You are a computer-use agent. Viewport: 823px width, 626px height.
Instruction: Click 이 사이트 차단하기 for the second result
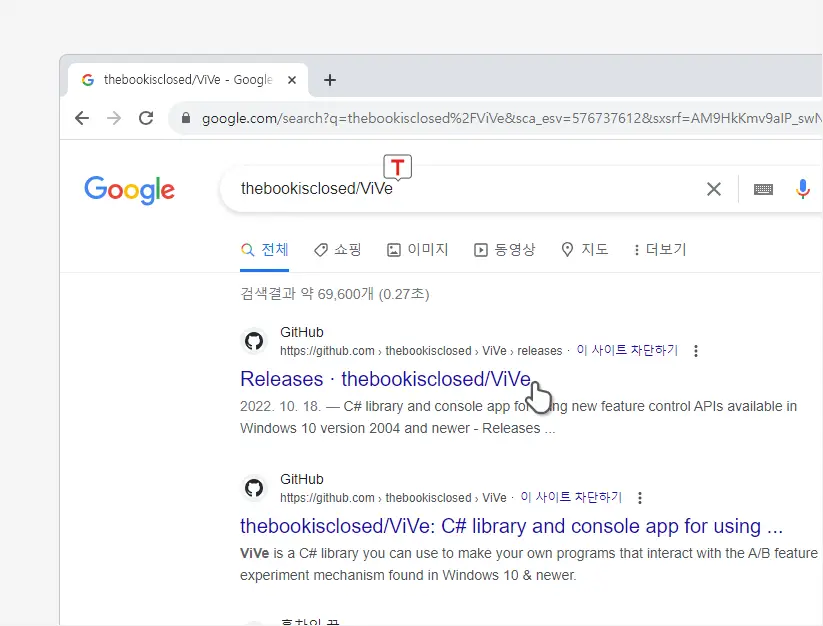pos(571,497)
